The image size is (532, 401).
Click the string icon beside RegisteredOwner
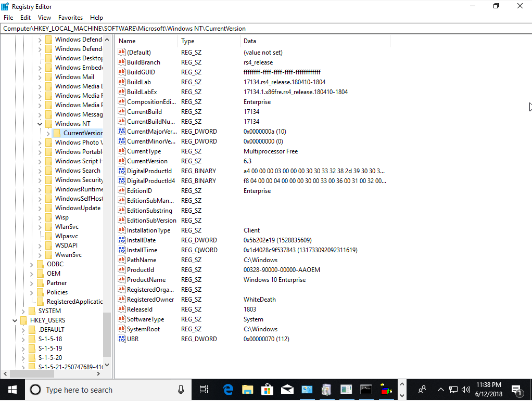coord(121,299)
